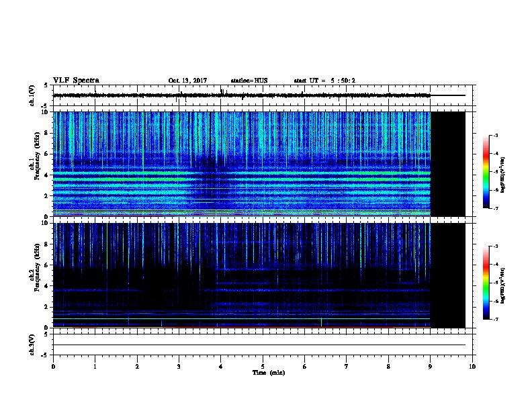The width and height of the screenshot is (532, 411).
Task: Click the bright 4 kHz band in ch.1 spectrogram
Action: point(242,173)
